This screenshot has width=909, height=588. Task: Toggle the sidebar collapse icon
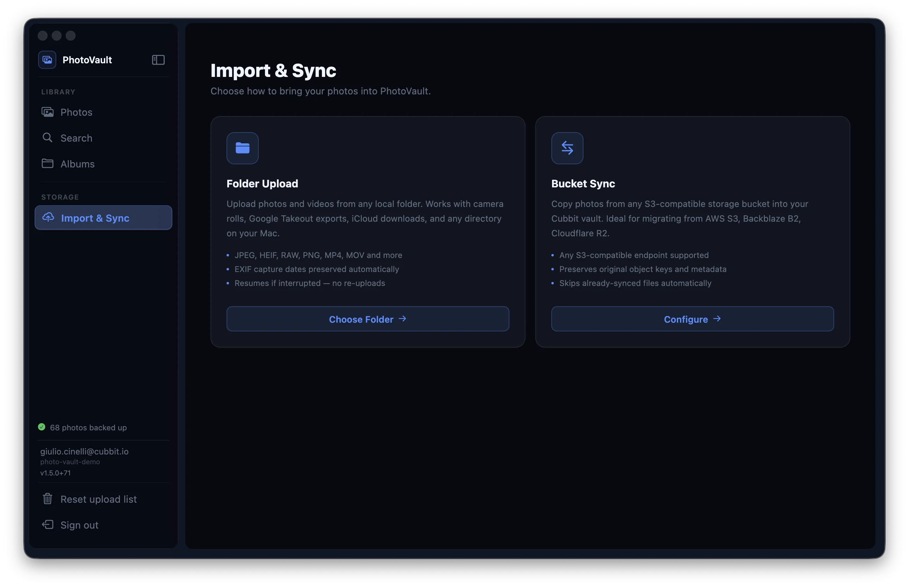coord(158,60)
